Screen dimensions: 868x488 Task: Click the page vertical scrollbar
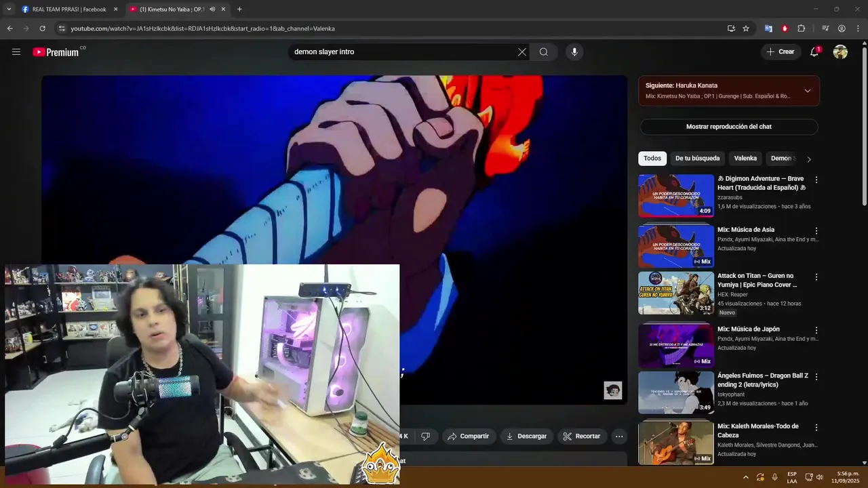click(864, 126)
